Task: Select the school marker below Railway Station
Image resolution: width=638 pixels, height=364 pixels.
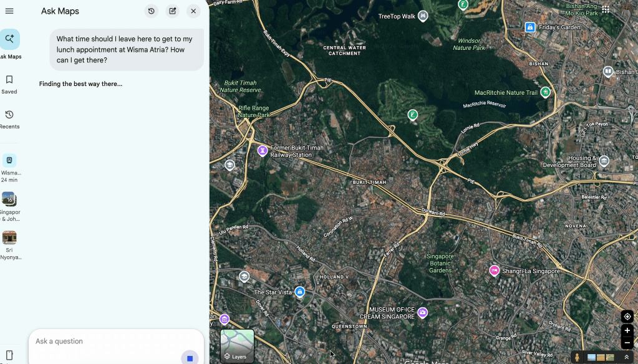Action: click(230, 165)
